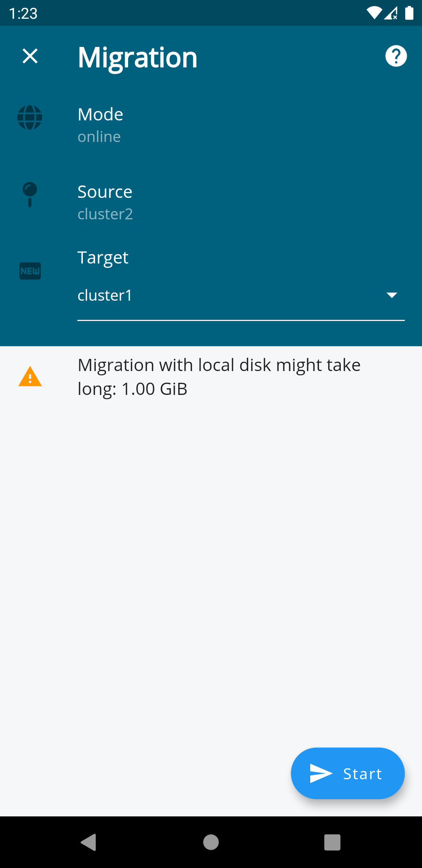Viewport: 422px width, 868px height.
Task: Tap the Migration title text
Action: point(138,57)
